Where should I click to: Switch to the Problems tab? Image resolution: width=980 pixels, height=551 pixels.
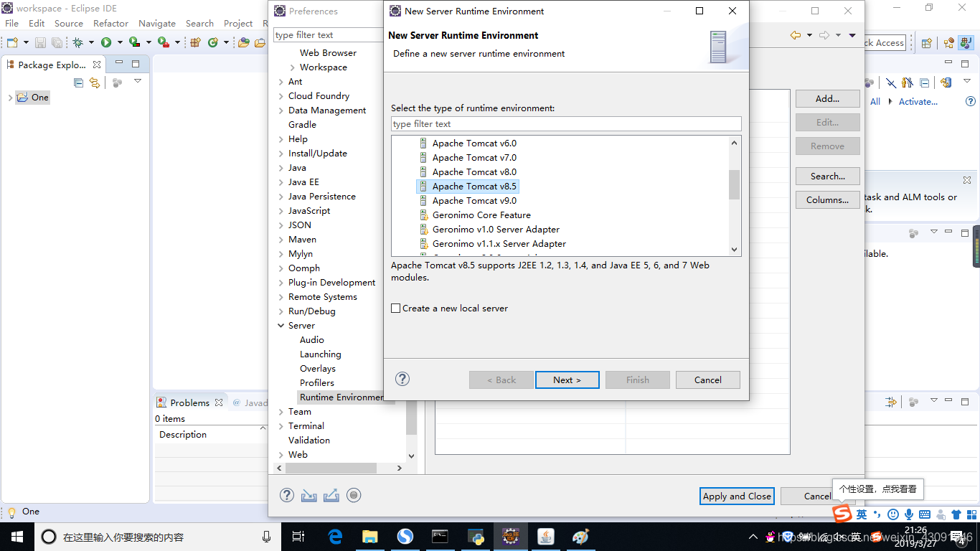[x=189, y=402]
